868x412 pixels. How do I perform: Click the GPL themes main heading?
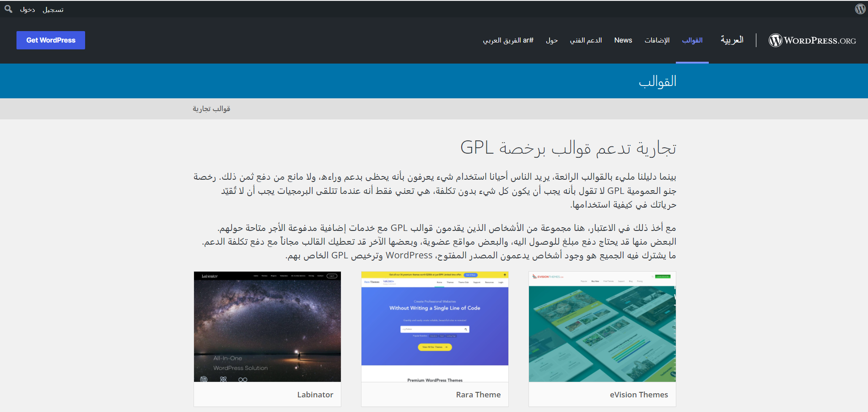[568, 148]
